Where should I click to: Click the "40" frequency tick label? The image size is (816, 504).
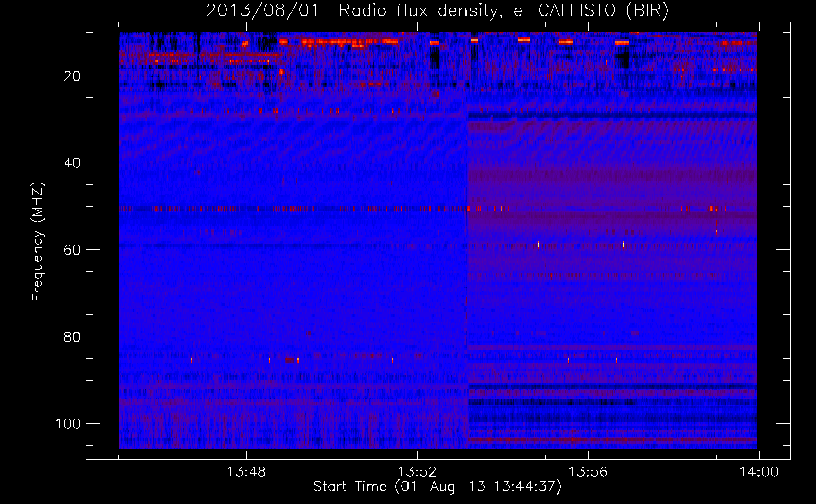73,163
